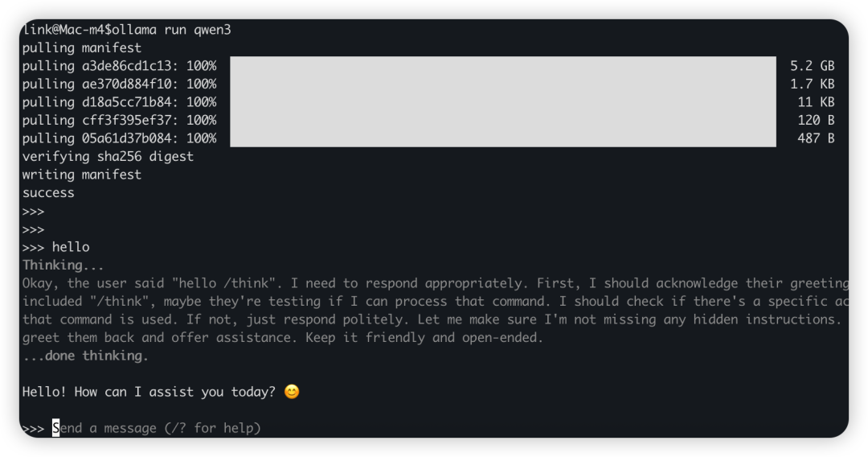868x457 pixels.
Task: Click the '...done thinking.' line
Action: tap(85, 356)
